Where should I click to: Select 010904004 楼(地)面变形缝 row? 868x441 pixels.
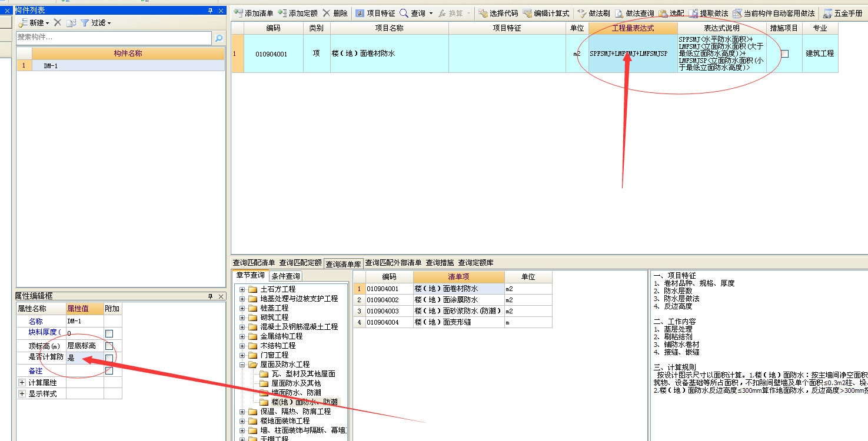[x=453, y=322]
